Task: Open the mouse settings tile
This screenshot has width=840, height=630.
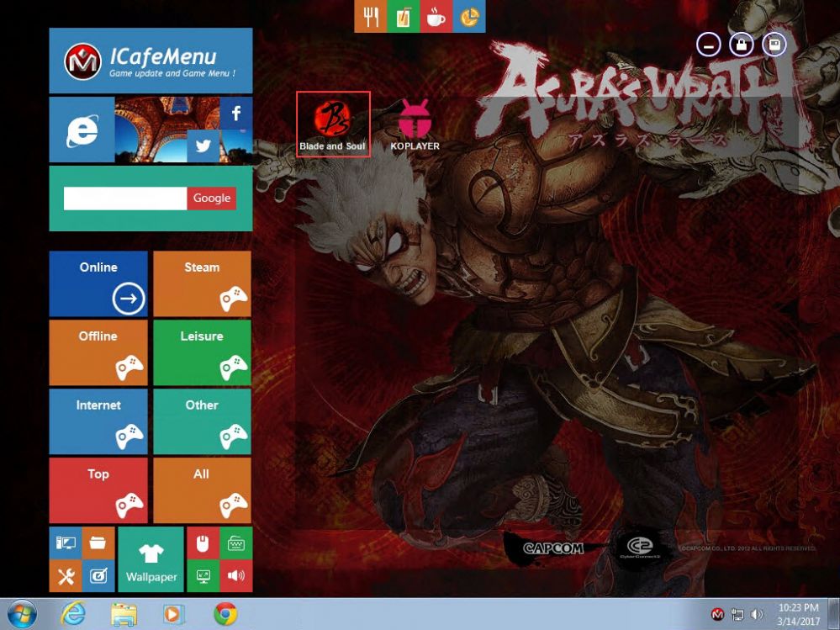Action: pyautogui.click(x=203, y=543)
